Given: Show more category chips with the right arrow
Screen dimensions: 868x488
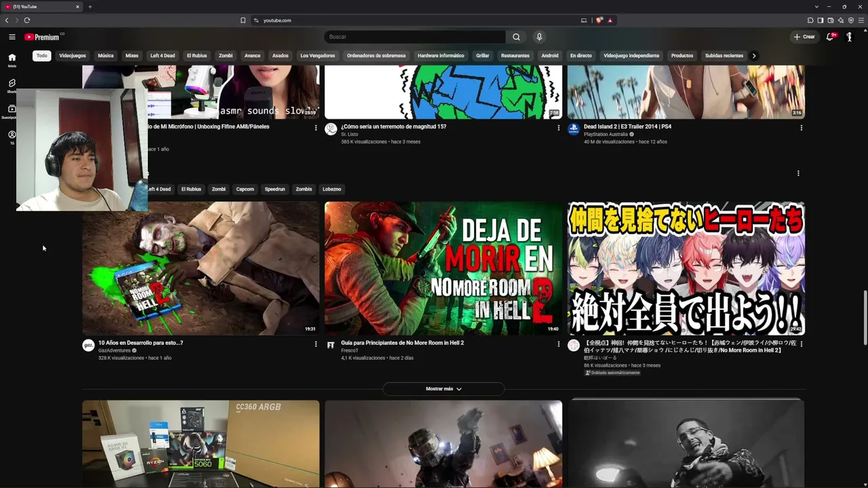Looking at the screenshot, I should (x=754, y=56).
